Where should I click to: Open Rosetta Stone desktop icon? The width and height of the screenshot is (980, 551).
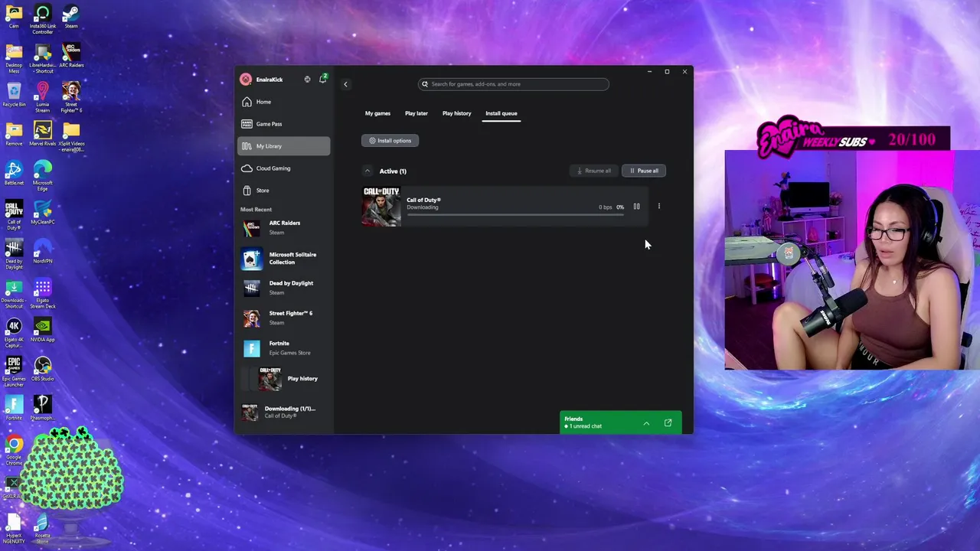pos(42,529)
